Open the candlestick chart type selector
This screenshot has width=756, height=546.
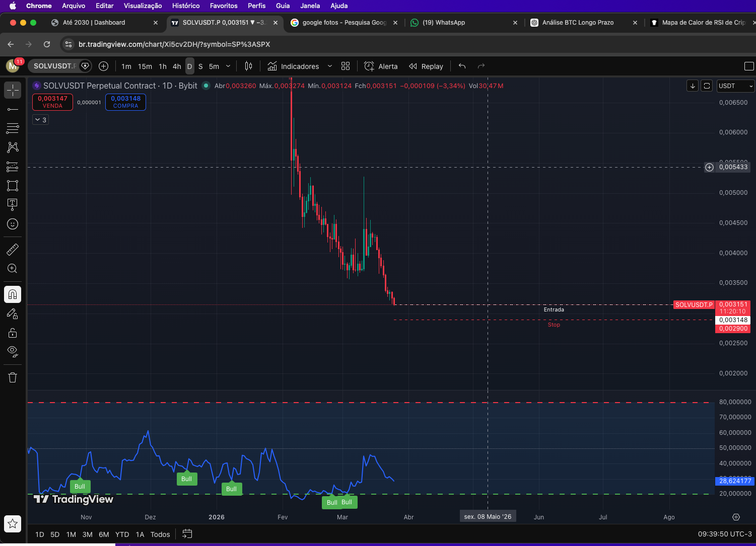(x=248, y=66)
